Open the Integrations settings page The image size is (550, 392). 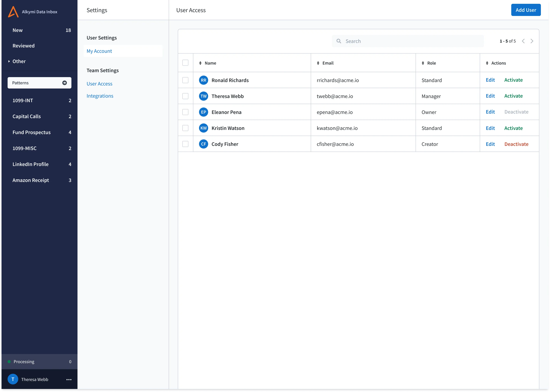click(x=100, y=96)
